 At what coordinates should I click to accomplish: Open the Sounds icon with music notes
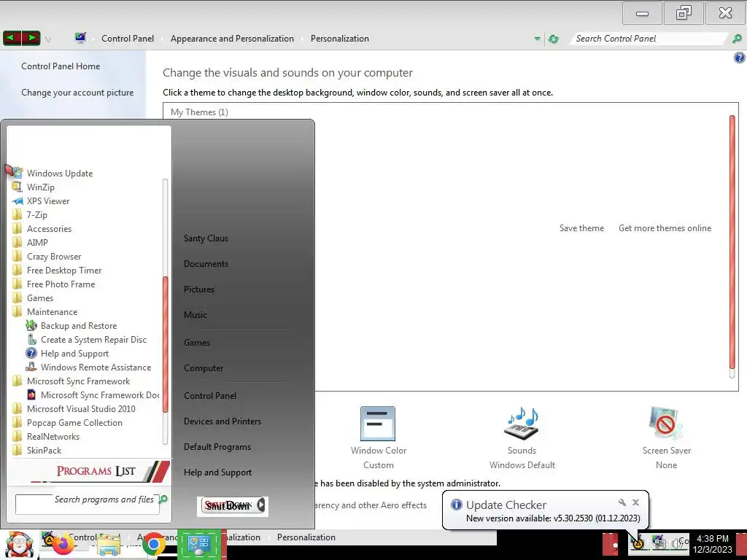pos(522,423)
